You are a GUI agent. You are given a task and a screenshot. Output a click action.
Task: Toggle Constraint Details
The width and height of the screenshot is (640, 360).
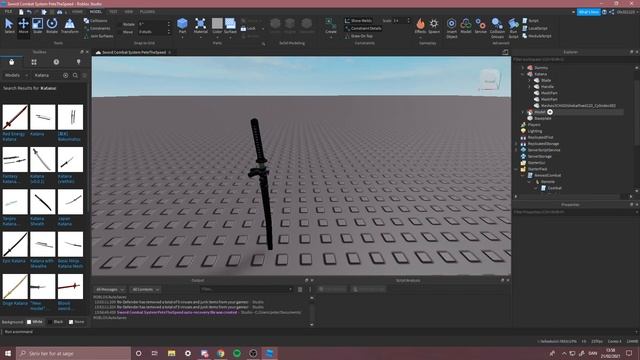click(363, 28)
